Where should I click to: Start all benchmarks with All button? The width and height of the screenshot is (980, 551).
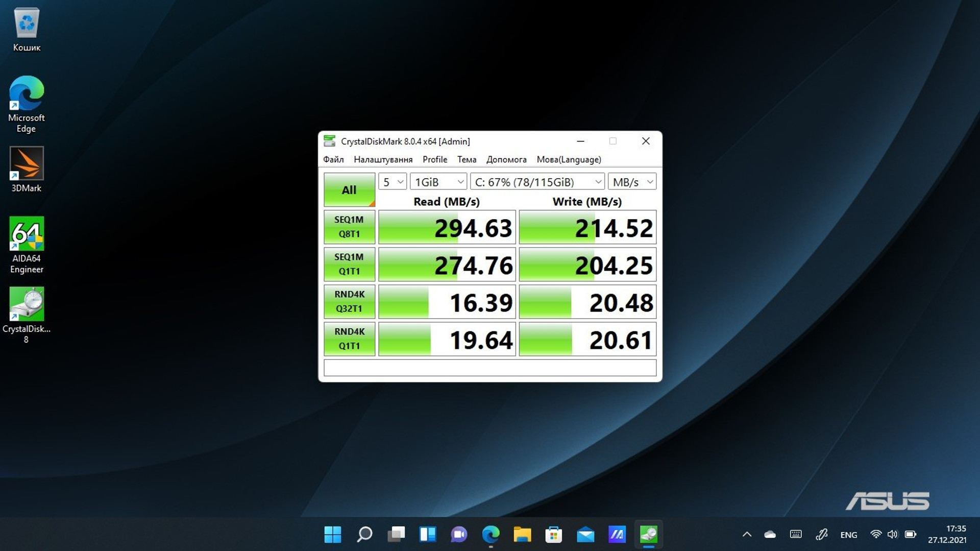[x=349, y=189]
